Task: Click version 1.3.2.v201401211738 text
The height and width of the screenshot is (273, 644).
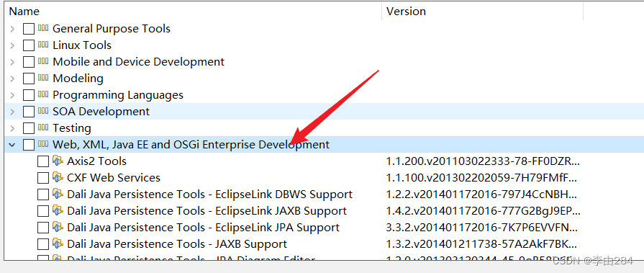Action: click(x=482, y=244)
